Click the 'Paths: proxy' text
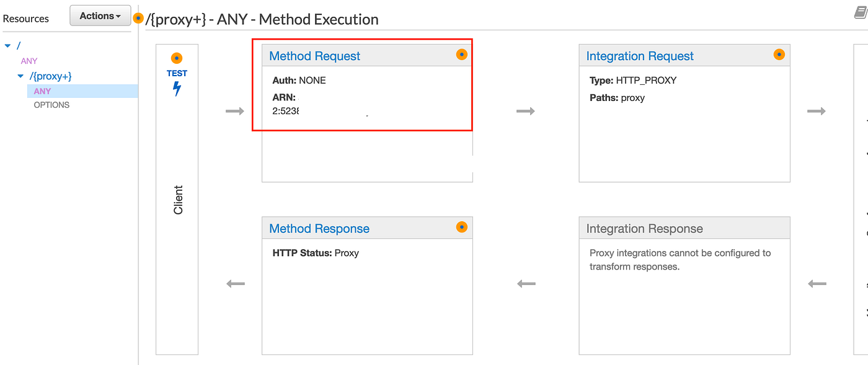The width and height of the screenshot is (868, 365). pyautogui.click(x=617, y=97)
